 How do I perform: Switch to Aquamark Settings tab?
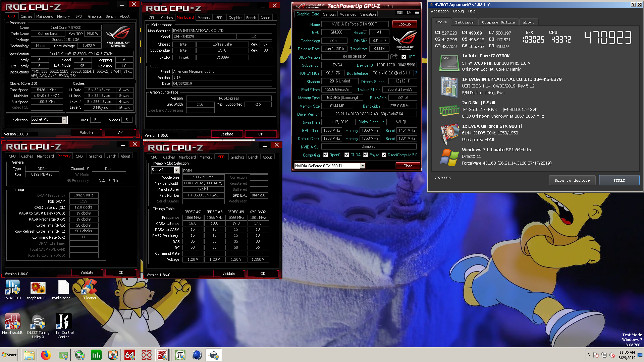point(464,22)
